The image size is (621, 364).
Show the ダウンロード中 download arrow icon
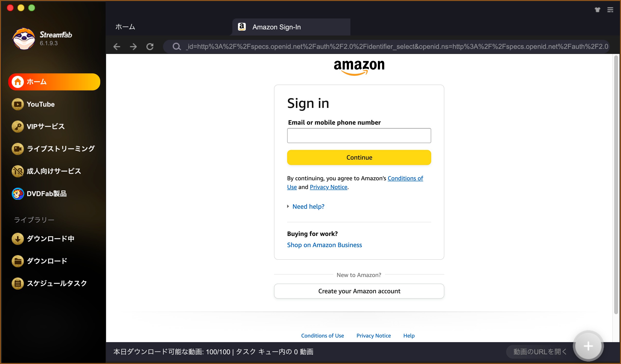(x=18, y=238)
